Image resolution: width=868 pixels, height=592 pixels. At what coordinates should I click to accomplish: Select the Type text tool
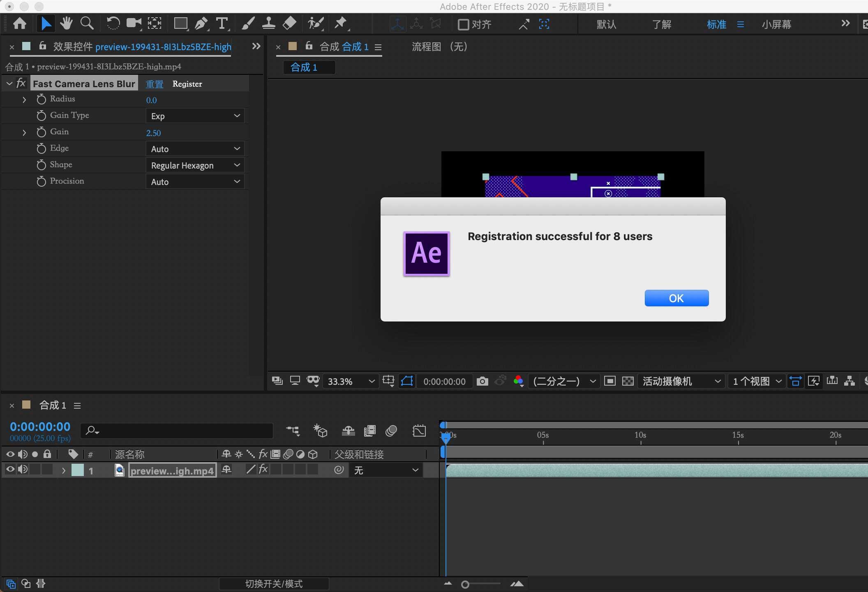(222, 23)
